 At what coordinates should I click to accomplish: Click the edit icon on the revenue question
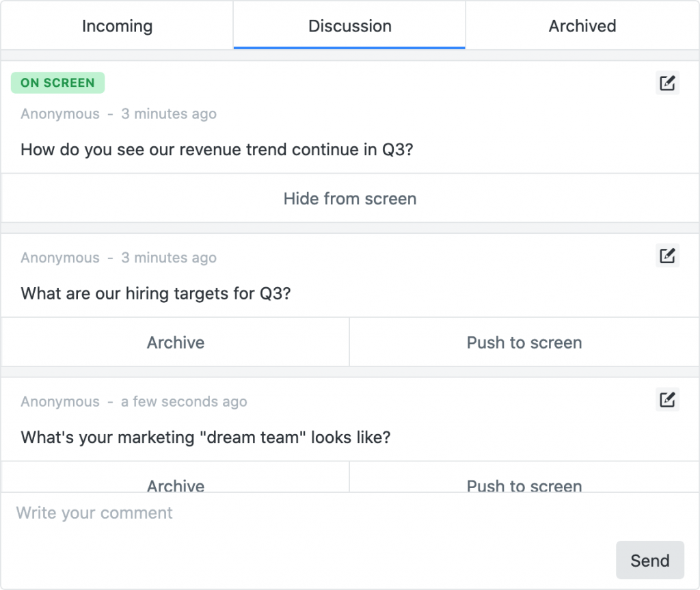[667, 83]
